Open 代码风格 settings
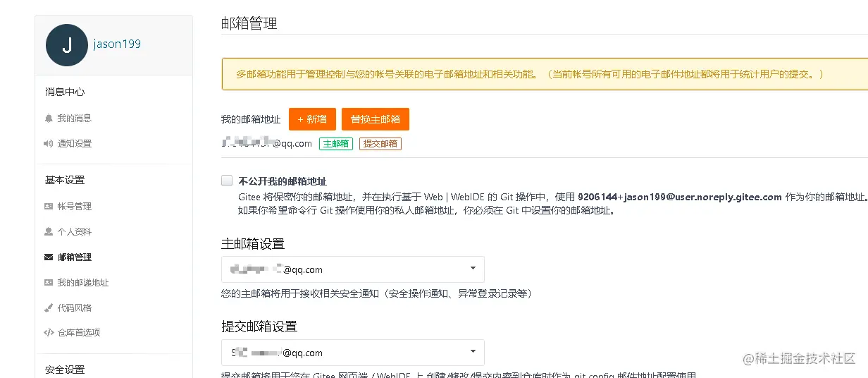The height and width of the screenshot is (378, 868). pos(75,308)
